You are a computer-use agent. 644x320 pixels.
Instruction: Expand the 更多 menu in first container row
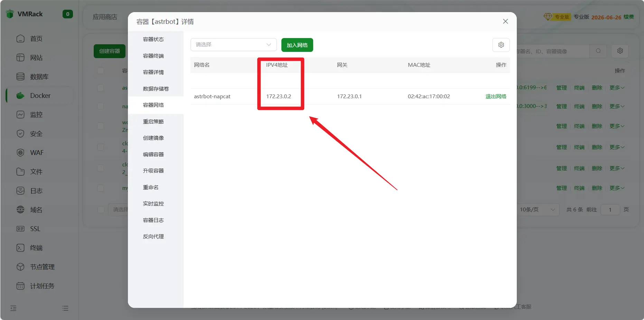[617, 88]
